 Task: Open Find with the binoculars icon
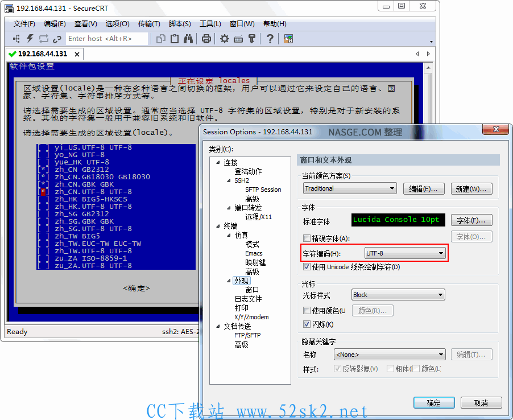(188, 39)
